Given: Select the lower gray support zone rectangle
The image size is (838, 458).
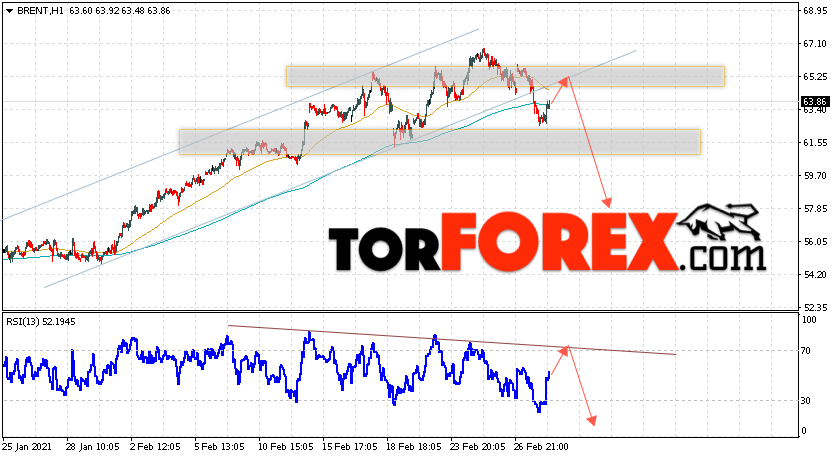Looking at the screenshot, I should 440,142.
